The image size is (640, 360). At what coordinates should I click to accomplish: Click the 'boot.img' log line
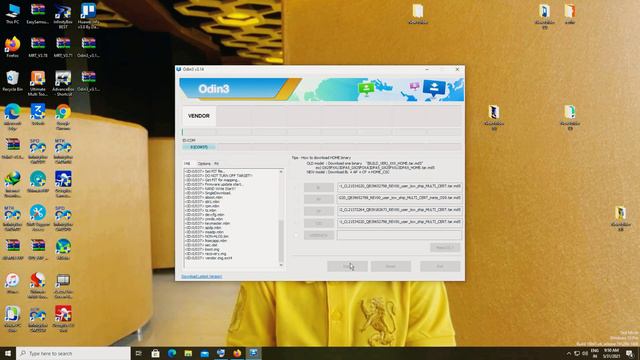tap(202, 249)
